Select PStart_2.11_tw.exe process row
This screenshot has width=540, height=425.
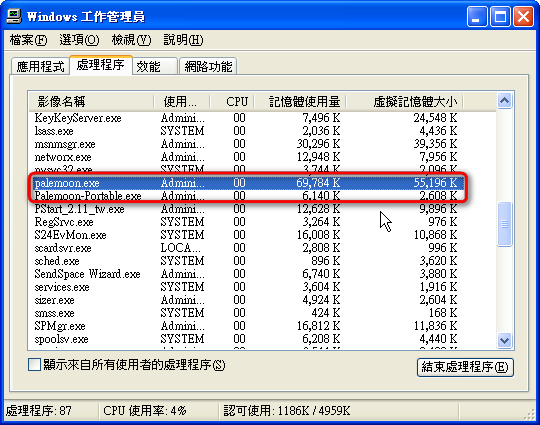click(x=246, y=209)
